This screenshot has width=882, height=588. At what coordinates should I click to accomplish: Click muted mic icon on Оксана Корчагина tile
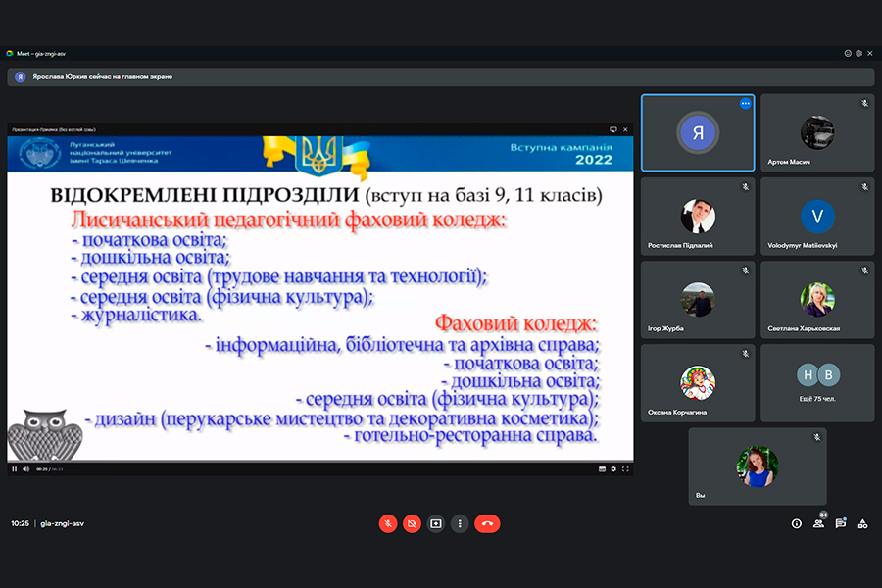point(746,354)
